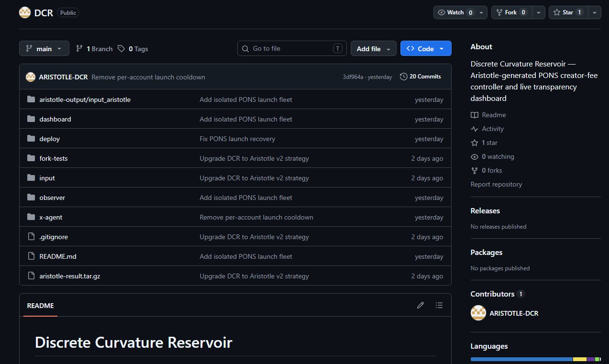Click file icon next to .gitignore
Screen dimensions: 609x364
[31, 237]
